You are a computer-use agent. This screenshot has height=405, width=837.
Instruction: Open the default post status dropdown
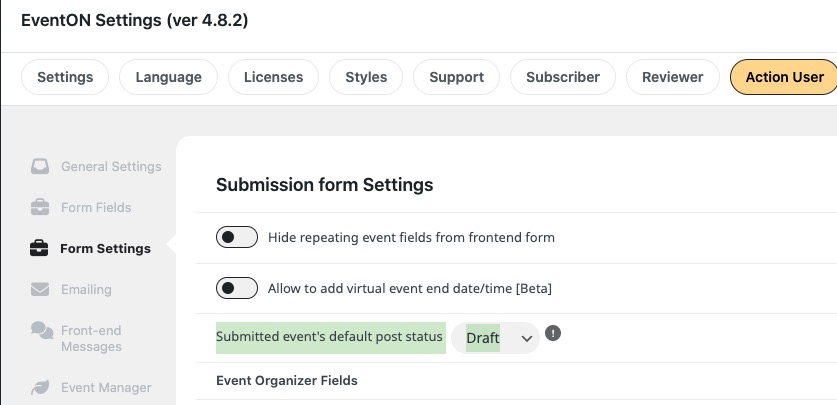[x=495, y=338]
